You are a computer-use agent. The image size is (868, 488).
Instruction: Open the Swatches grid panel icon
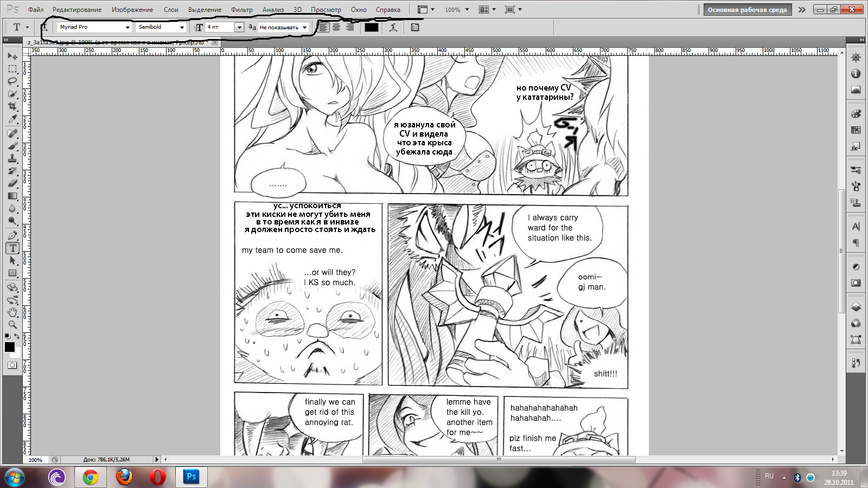pyautogui.click(x=856, y=130)
